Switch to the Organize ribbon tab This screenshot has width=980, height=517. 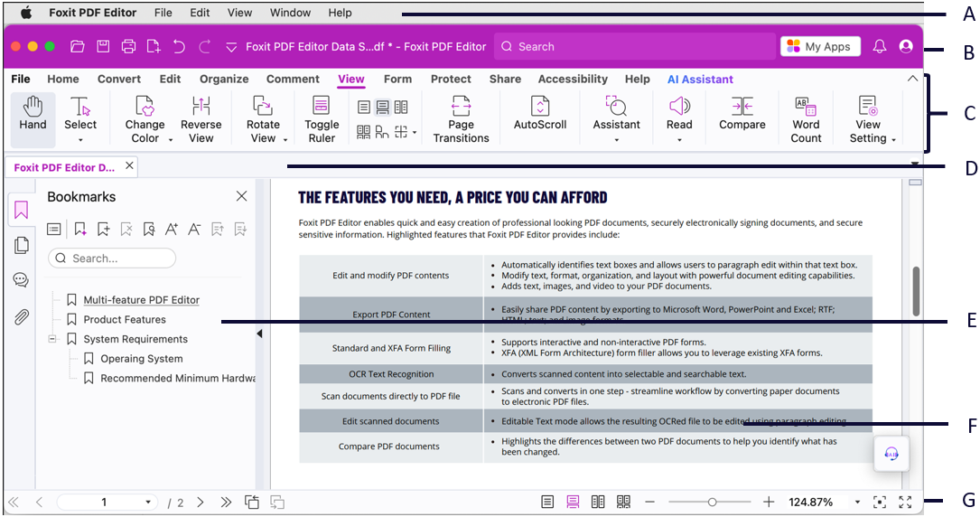(x=224, y=79)
